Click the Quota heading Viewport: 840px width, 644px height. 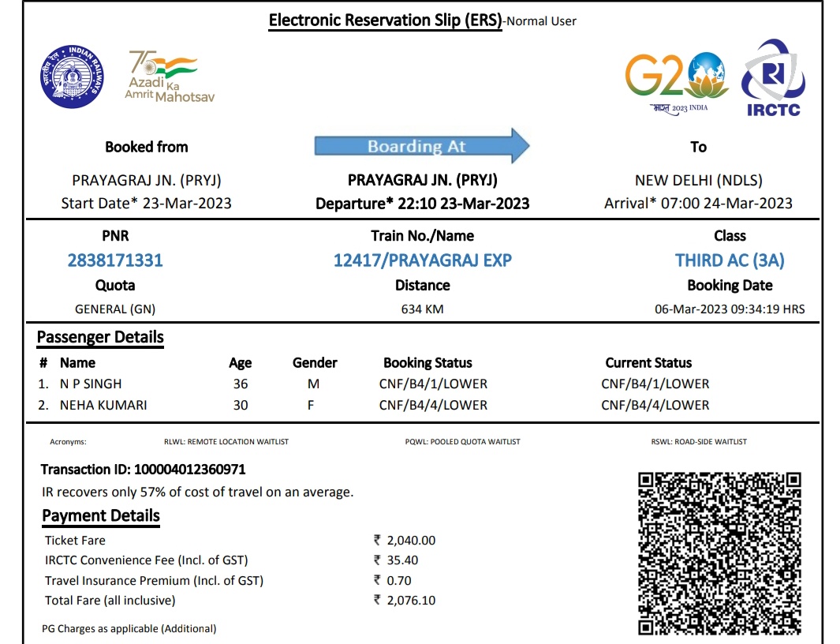115,285
